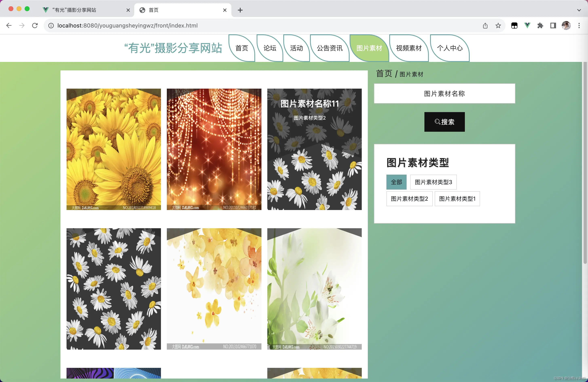Click the 图片素材名称 search input field
The height and width of the screenshot is (382, 588).
(444, 93)
